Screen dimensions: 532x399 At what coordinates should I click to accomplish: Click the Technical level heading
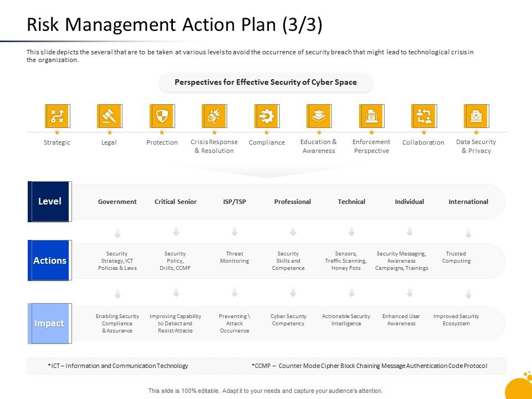click(351, 202)
